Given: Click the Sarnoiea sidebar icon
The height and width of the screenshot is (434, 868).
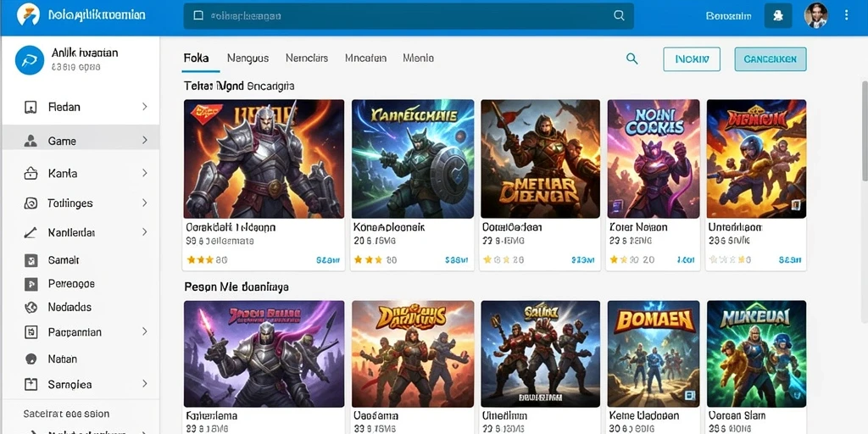Looking at the screenshot, I should point(31,384).
